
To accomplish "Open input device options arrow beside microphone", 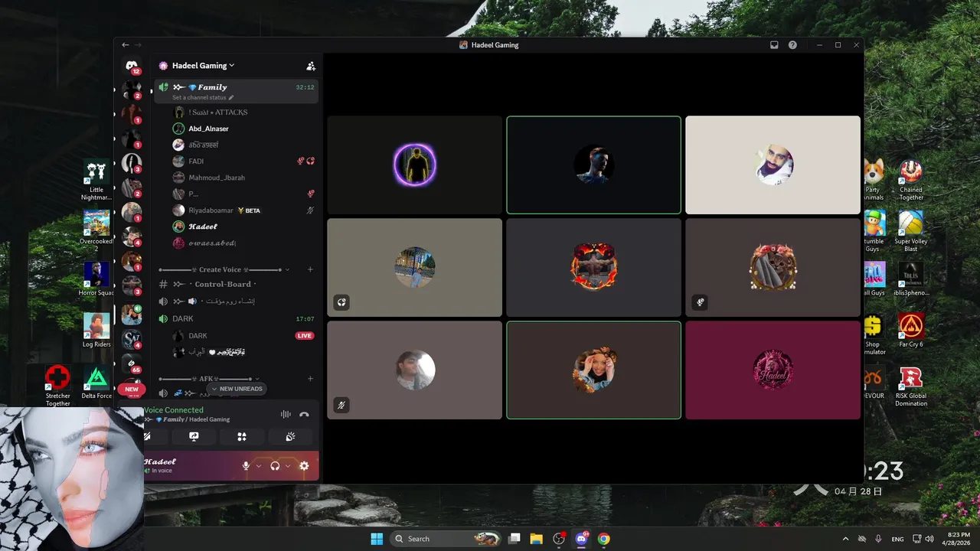I will click(259, 466).
